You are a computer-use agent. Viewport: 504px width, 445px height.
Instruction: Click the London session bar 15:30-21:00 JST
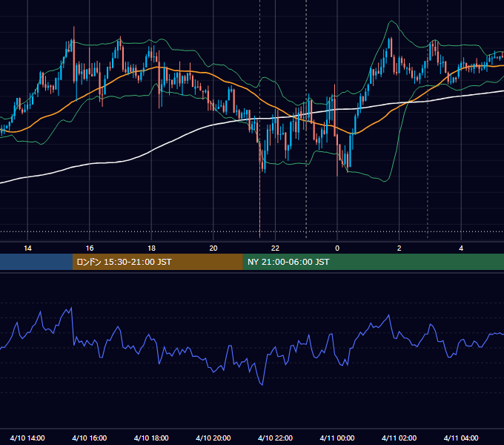pos(157,262)
